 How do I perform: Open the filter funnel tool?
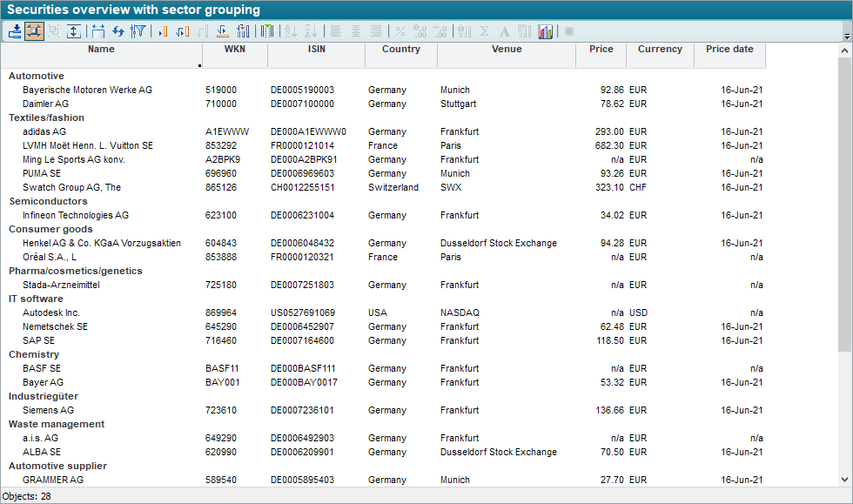[x=138, y=31]
